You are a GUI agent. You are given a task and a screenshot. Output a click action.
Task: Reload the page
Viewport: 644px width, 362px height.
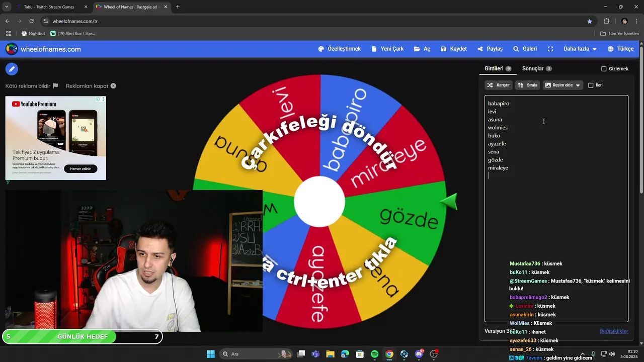click(x=31, y=21)
